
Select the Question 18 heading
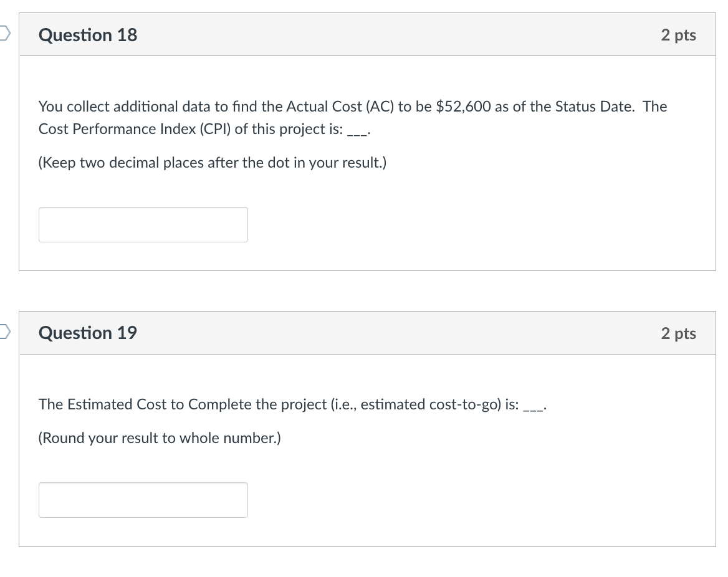point(88,35)
